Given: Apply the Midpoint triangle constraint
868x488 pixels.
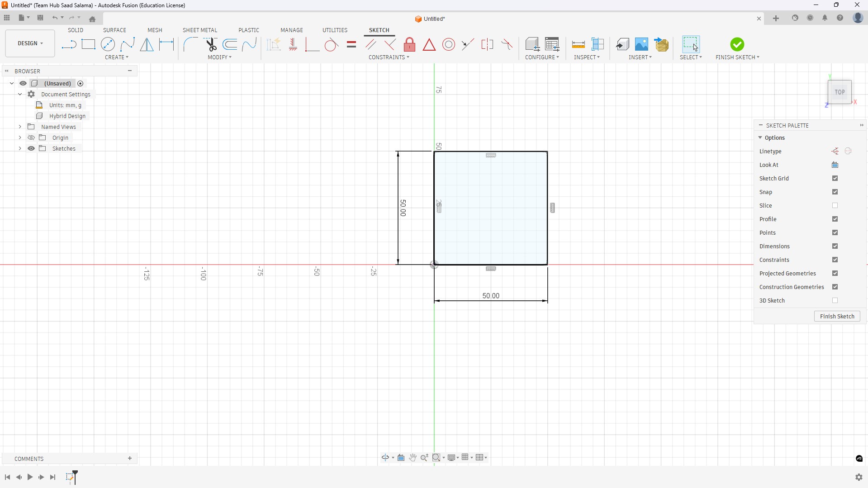Looking at the screenshot, I should coord(429,44).
